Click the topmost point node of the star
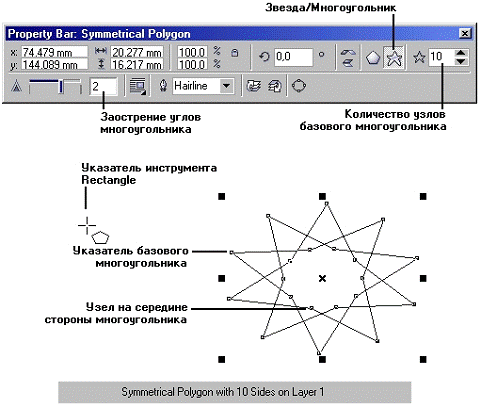481x408 pixels. click(327, 203)
